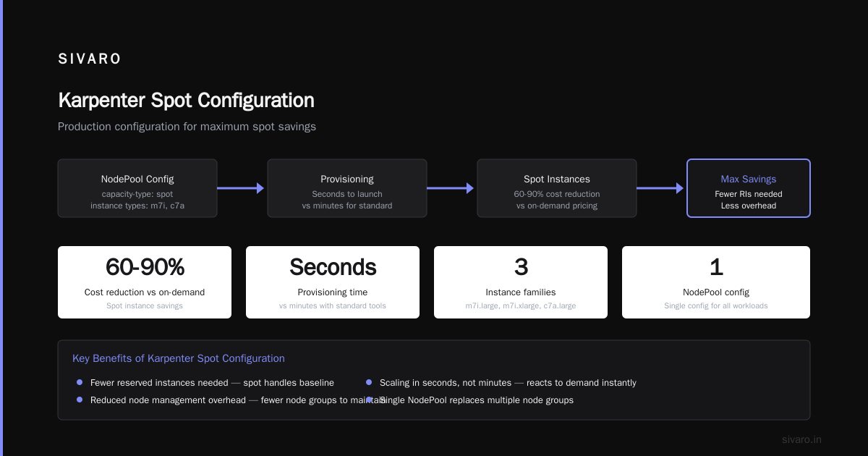Image resolution: width=868 pixels, height=456 pixels.
Task: Click the large number 1 statistic
Action: pyautogui.click(x=716, y=267)
